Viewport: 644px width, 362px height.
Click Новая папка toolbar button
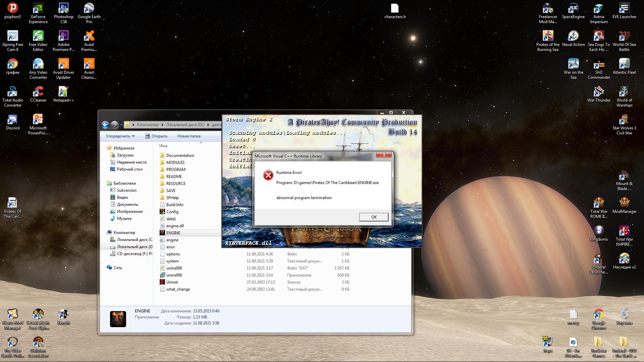(x=189, y=136)
